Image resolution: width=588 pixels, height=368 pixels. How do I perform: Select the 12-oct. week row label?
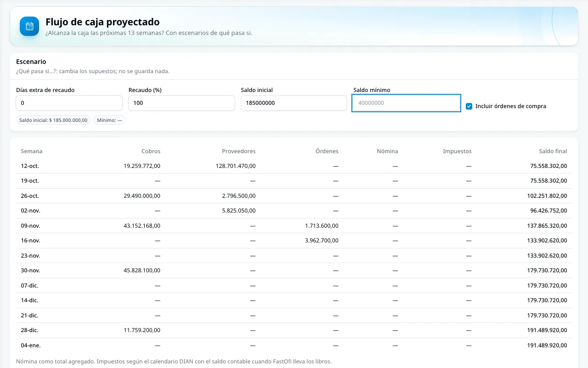(x=30, y=166)
